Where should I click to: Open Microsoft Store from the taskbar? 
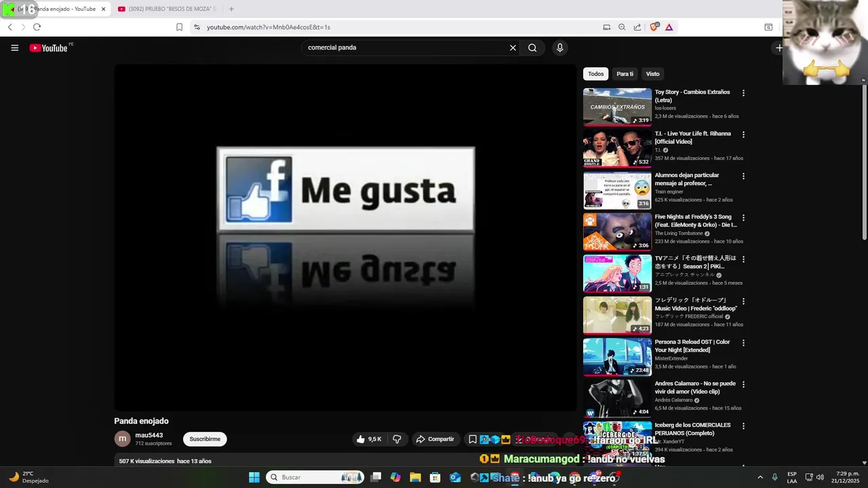435,477
